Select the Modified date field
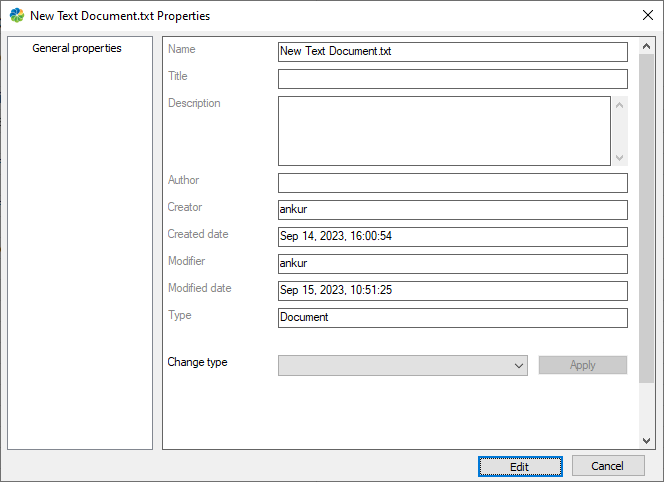The height and width of the screenshot is (482, 664). pos(452,291)
